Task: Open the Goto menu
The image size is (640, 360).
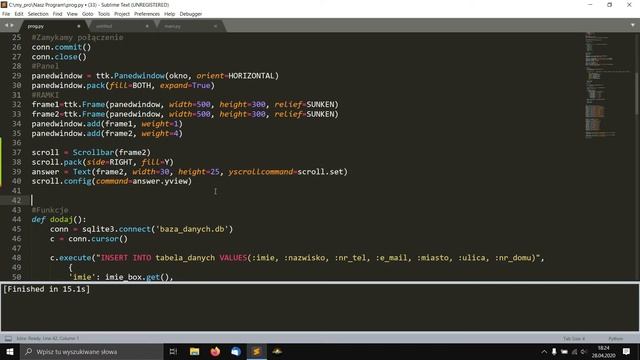Action: pyautogui.click(x=87, y=14)
